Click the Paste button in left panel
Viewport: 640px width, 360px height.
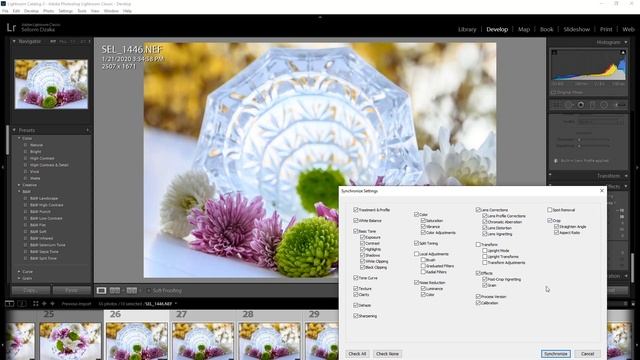click(x=71, y=291)
